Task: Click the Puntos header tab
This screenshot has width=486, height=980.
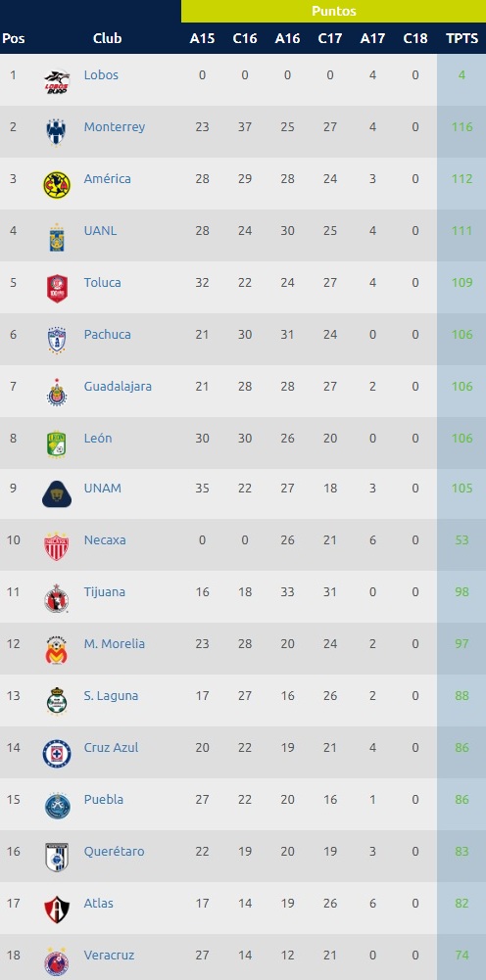Action: [333, 11]
